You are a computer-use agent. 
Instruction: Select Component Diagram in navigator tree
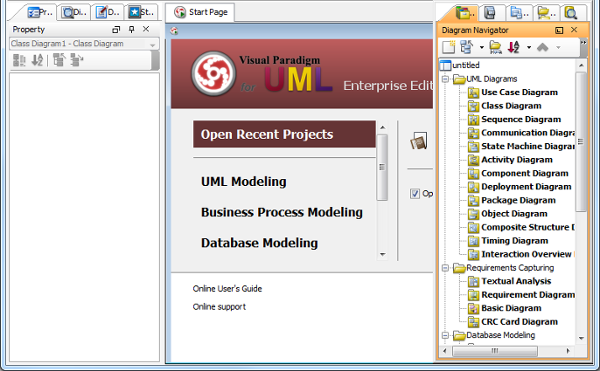pos(524,173)
